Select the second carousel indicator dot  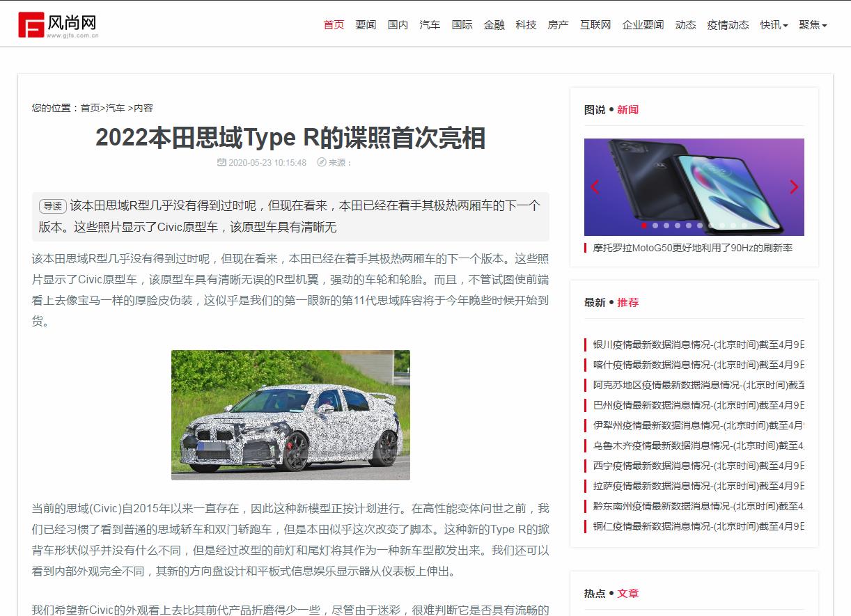(655, 226)
